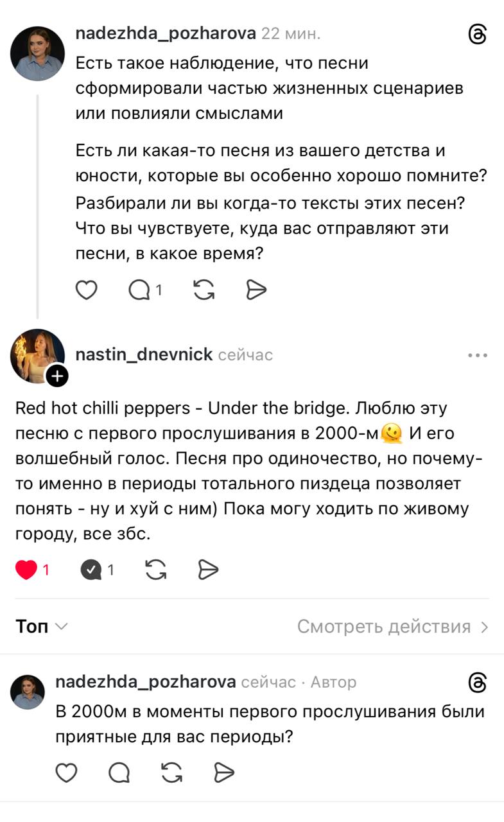
Task: Open replies on the top post
Action: pos(145,291)
